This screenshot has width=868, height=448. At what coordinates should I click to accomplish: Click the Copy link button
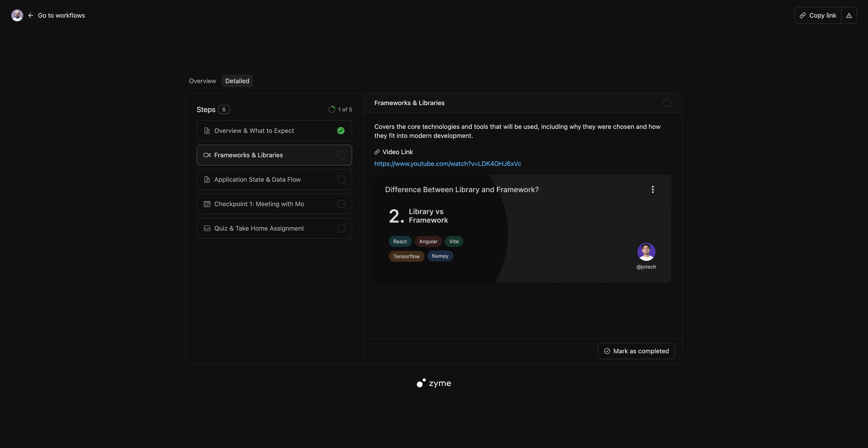(818, 15)
